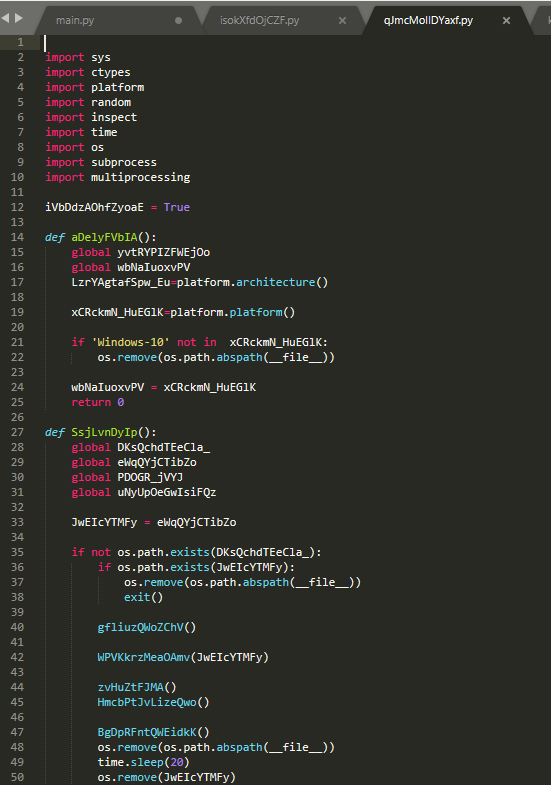Click 'import time' line
The image size is (551, 785).
coord(81,132)
